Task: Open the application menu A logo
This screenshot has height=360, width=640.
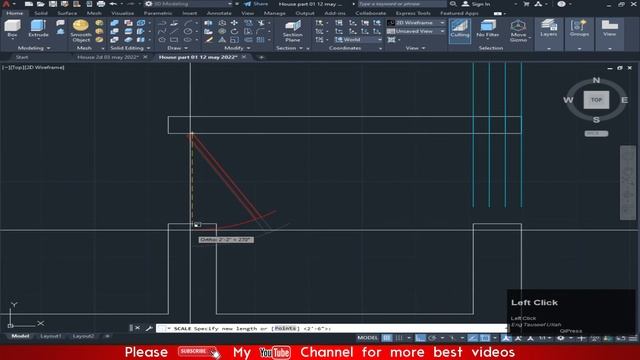Action: (6, 4)
